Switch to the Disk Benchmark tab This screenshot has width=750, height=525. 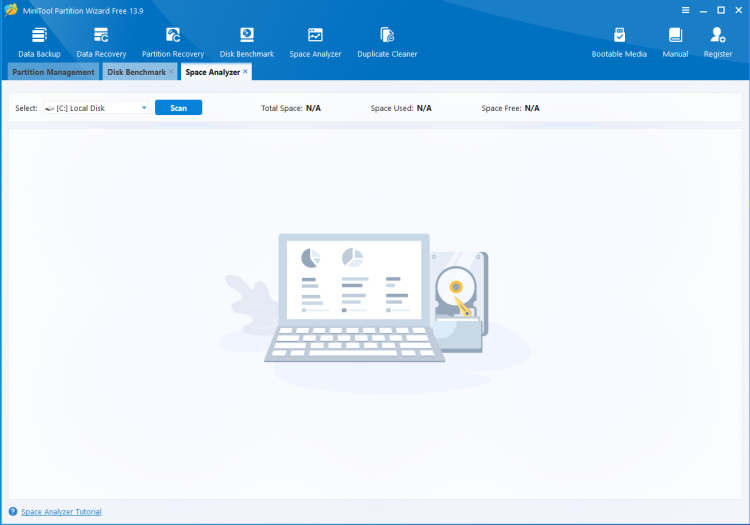(136, 72)
